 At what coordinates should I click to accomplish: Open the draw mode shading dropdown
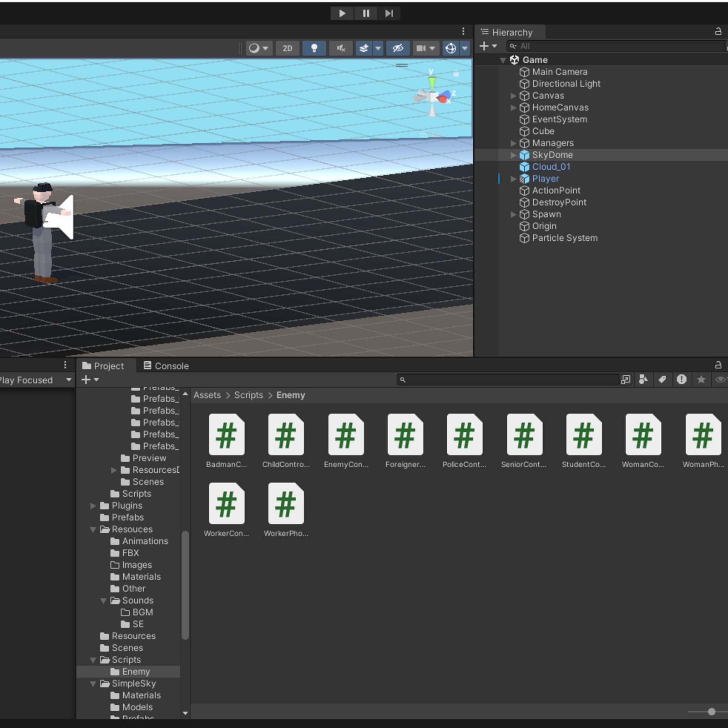pos(259,48)
